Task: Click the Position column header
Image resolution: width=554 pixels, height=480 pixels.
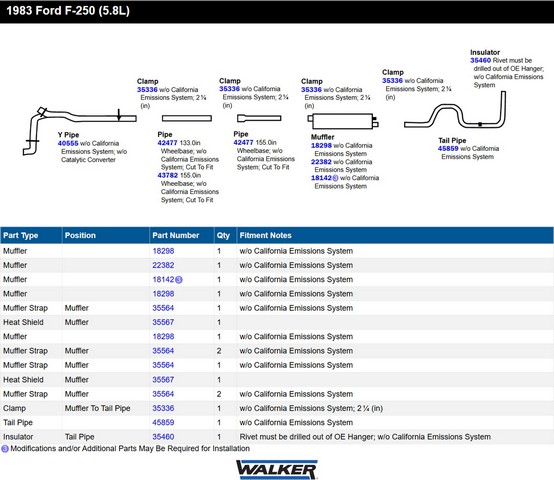Action: point(106,235)
